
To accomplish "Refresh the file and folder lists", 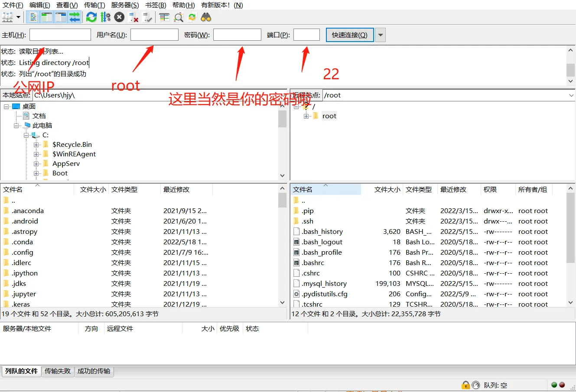I will [91, 17].
